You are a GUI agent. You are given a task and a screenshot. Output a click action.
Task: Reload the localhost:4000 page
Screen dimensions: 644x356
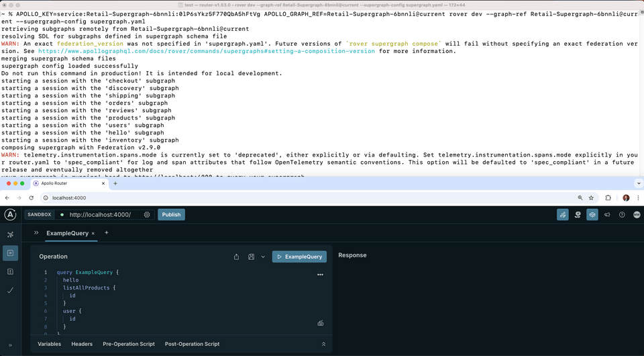click(x=32, y=197)
